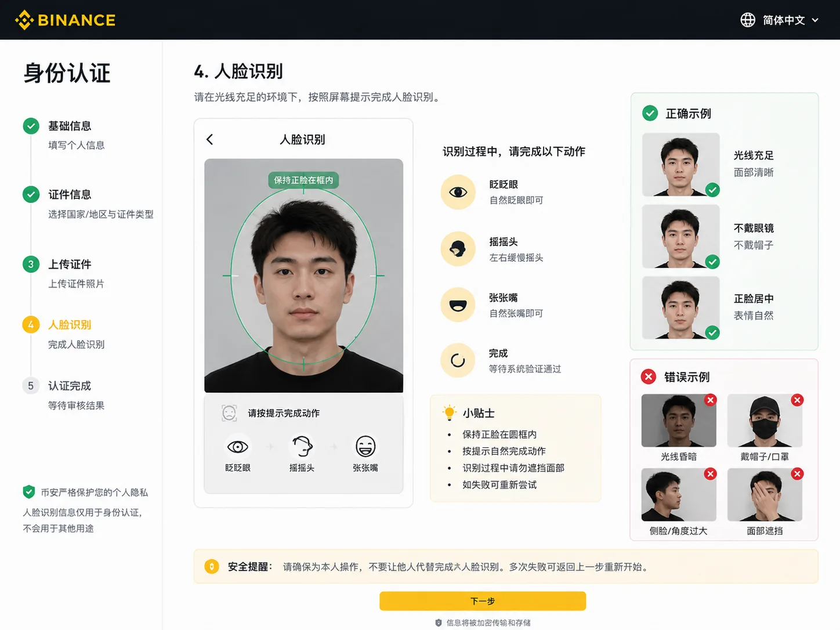Click the yellow alert icon beside 安全提醒
This screenshot has width=840, height=630.
(x=212, y=567)
